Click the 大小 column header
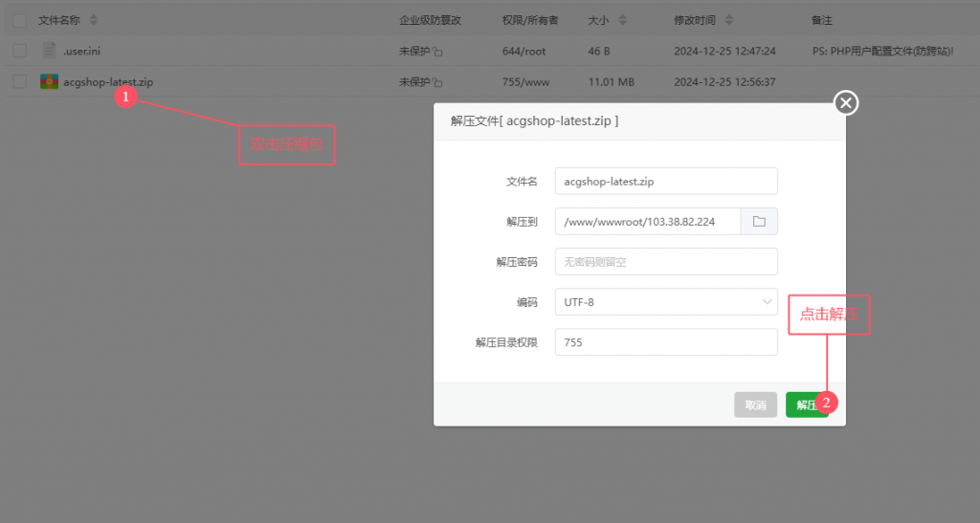This screenshot has width=980, height=523. [598, 20]
